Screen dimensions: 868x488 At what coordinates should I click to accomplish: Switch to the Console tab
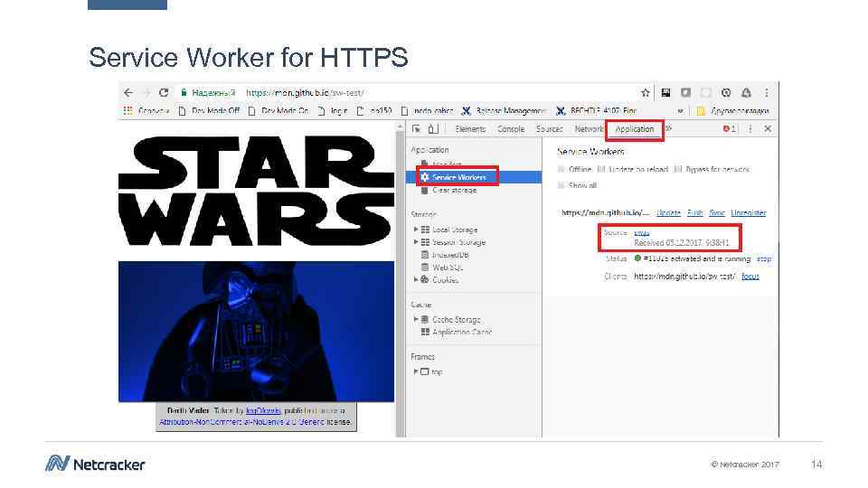coord(510,129)
